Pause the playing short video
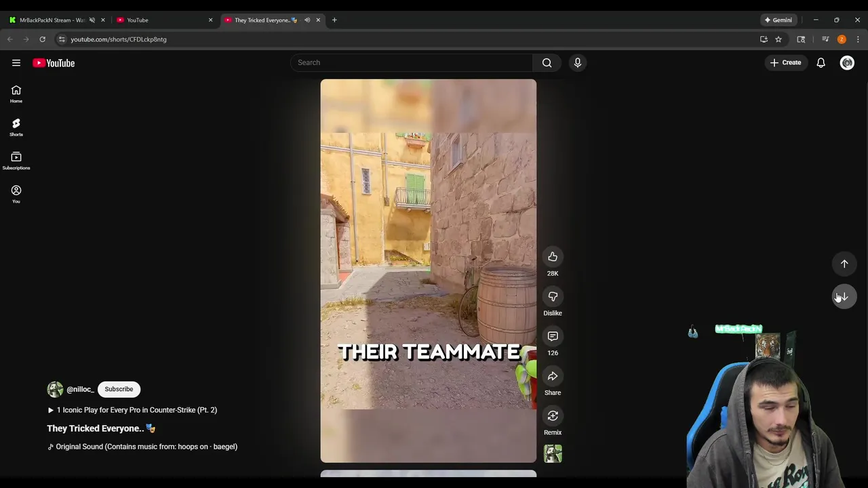Viewport: 868px width, 488px height. 429,270
